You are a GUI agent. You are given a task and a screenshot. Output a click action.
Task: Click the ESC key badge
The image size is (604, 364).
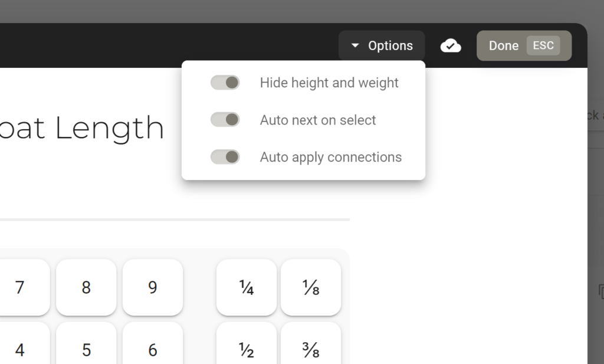[x=543, y=45]
